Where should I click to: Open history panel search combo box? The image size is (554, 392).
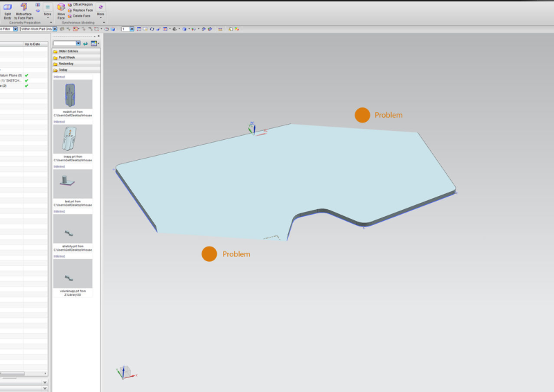tap(66, 43)
